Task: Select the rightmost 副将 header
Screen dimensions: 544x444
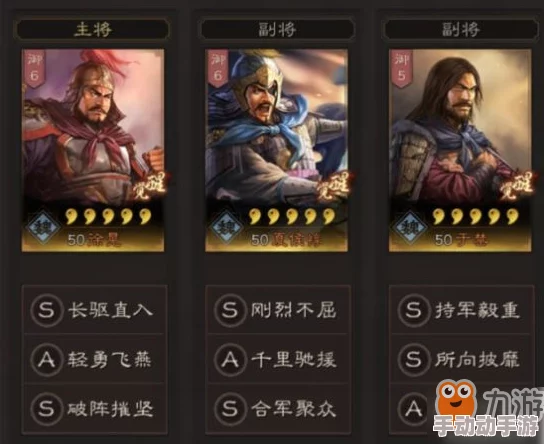Action: point(461,29)
